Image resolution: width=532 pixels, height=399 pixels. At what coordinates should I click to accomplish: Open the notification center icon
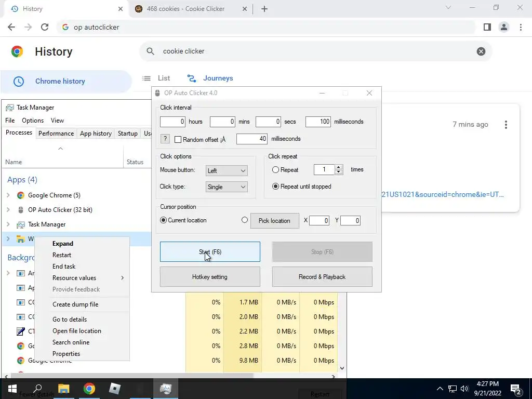516,389
